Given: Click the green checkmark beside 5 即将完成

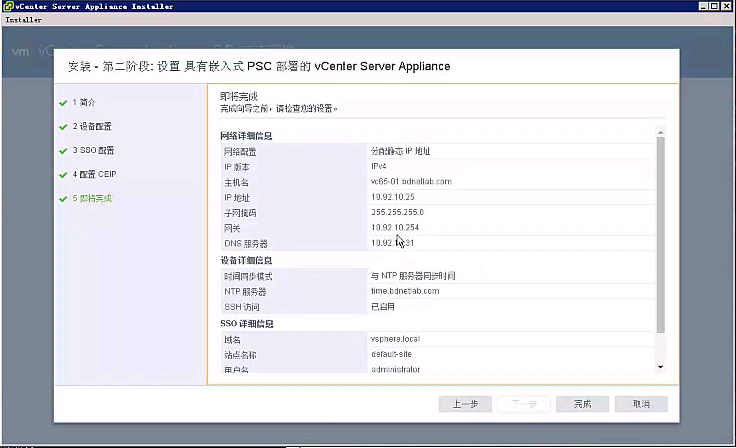Looking at the screenshot, I should click(x=63, y=199).
